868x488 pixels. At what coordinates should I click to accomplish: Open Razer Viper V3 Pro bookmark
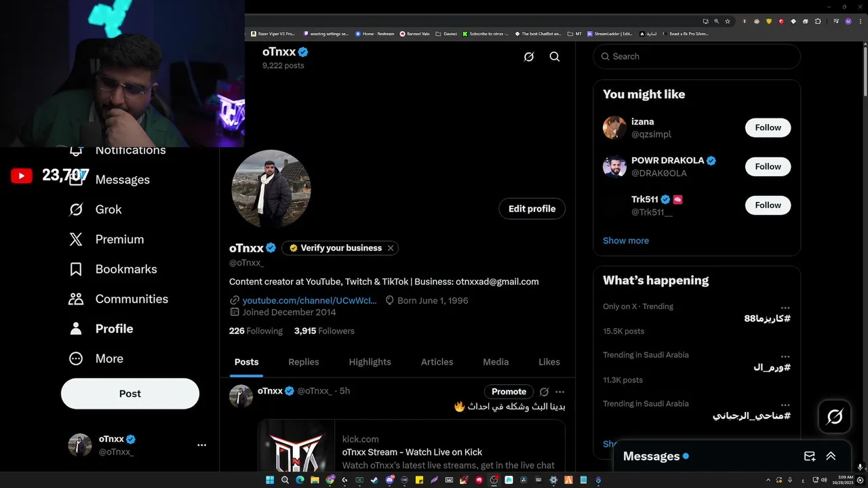[x=273, y=33]
